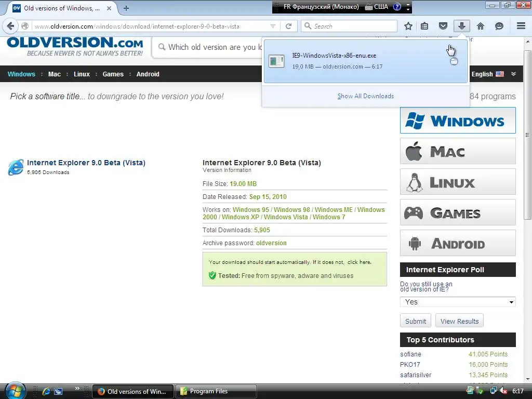Expand Quick Launch chevron on taskbar
Image resolution: width=532 pixels, height=399 pixels.
(77, 389)
